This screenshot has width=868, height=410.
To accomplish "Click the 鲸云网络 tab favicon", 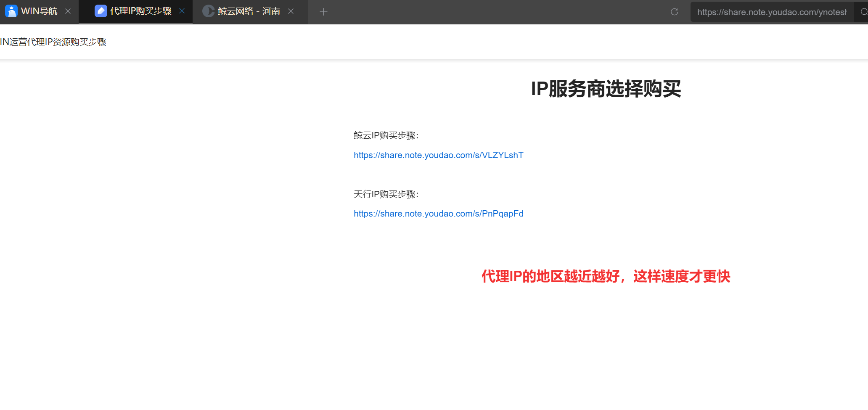I will (x=209, y=11).
